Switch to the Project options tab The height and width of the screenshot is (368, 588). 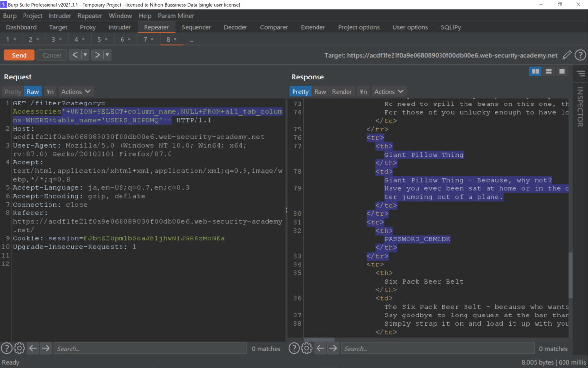[x=359, y=27]
